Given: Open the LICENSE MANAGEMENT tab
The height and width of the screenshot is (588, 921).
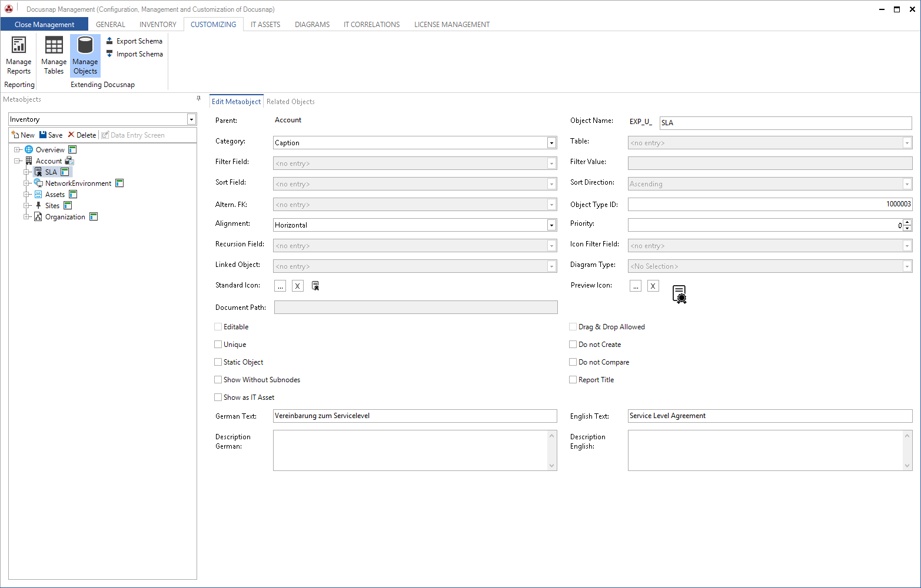Looking at the screenshot, I should click(x=452, y=25).
